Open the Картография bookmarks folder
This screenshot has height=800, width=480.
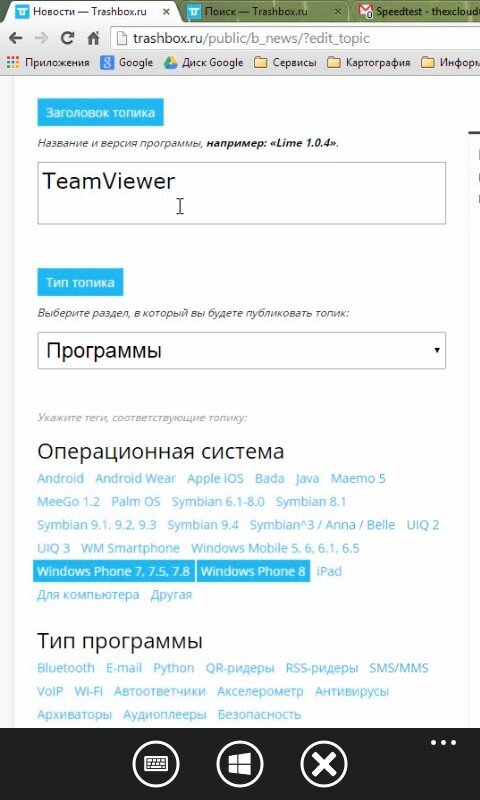point(369,63)
